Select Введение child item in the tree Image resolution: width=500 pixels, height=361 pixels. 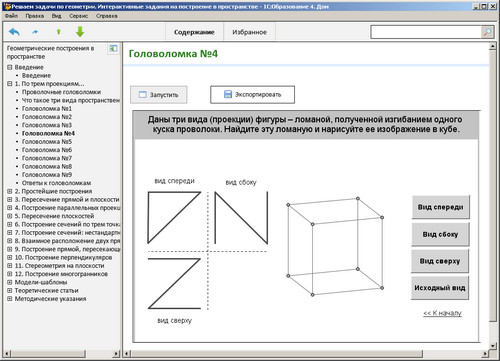(36, 76)
